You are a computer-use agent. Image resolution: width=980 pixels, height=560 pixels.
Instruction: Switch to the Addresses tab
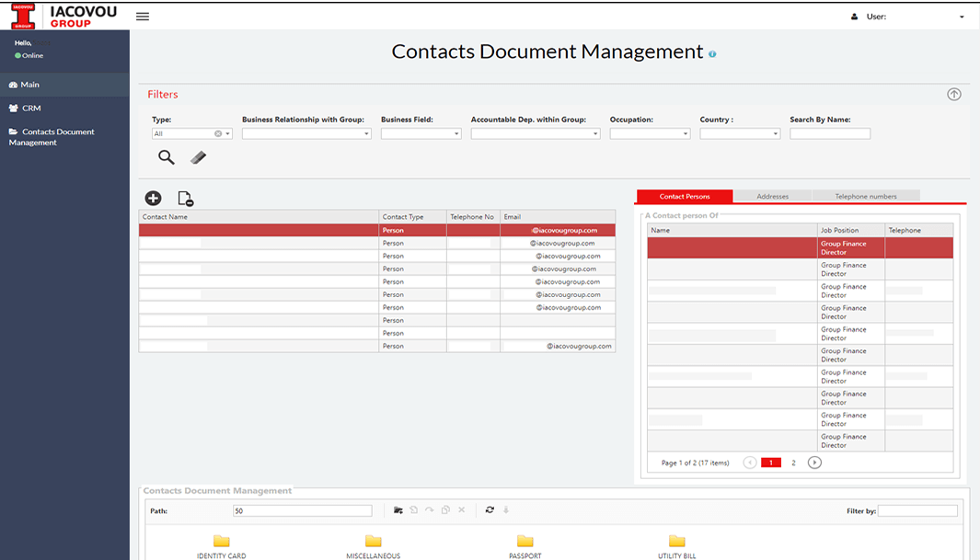[x=772, y=196]
